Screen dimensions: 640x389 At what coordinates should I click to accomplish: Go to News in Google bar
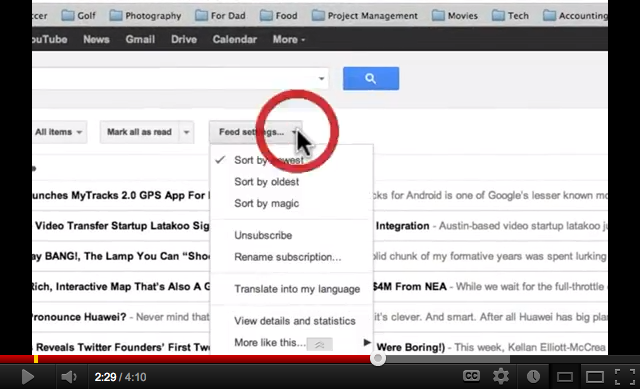point(96,40)
